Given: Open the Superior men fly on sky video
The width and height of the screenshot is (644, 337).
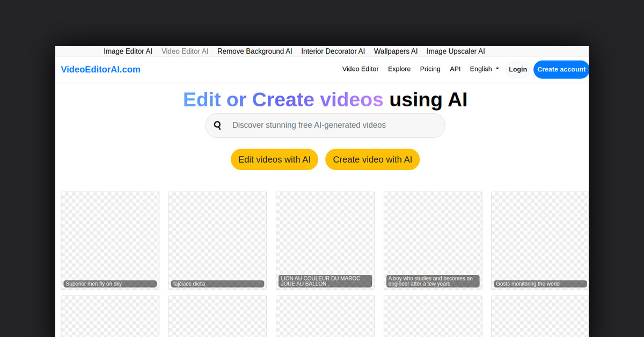Looking at the screenshot, I should tap(109, 240).
